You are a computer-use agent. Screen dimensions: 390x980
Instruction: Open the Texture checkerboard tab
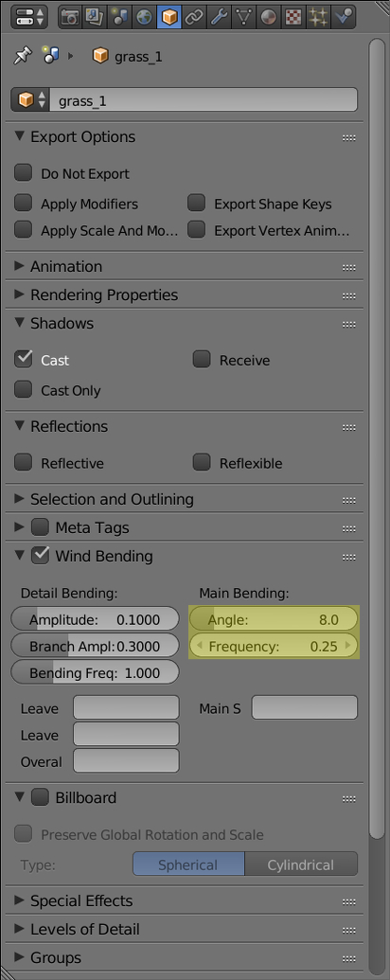coord(293,17)
